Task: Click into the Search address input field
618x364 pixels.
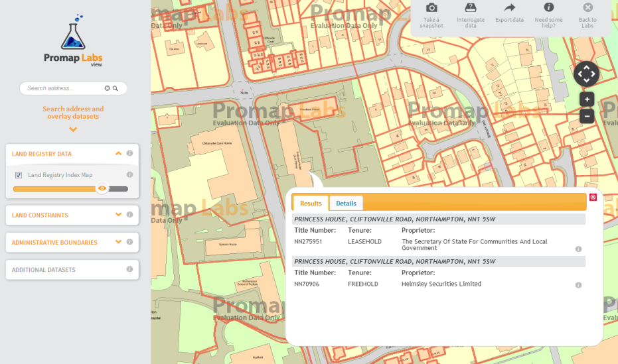Action: (x=63, y=88)
